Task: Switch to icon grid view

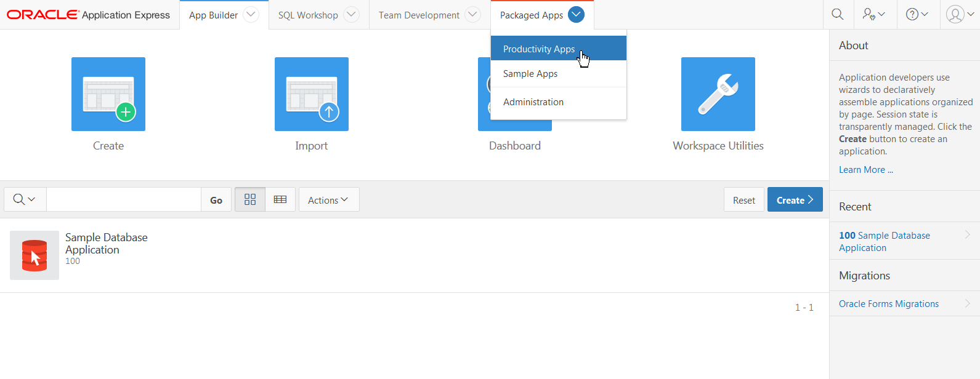Action: click(x=250, y=199)
